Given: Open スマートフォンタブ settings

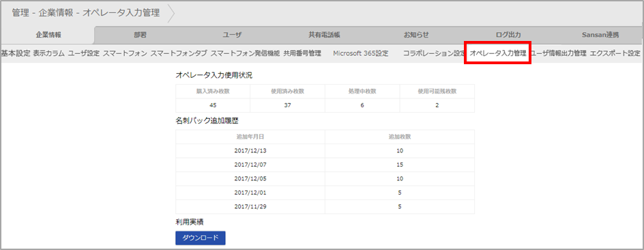Looking at the screenshot, I should click(x=179, y=53).
